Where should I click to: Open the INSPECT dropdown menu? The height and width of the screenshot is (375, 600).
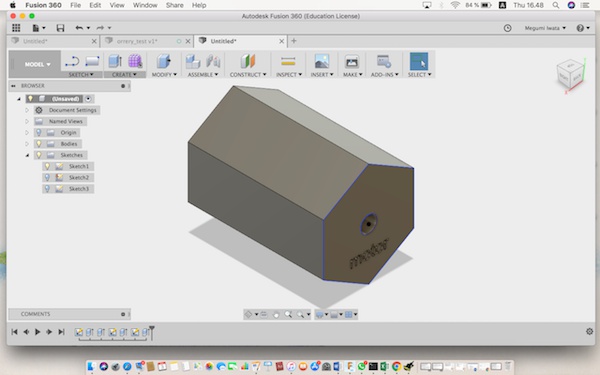tap(289, 74)
